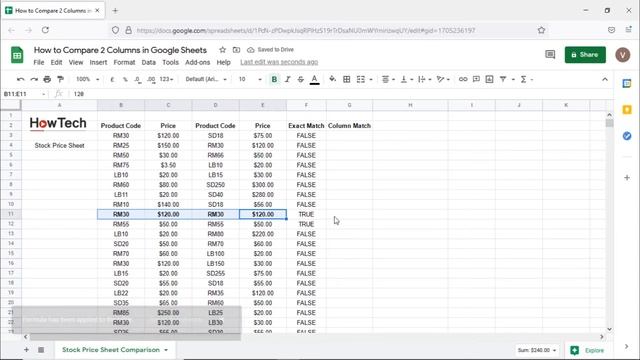This screenshot has height=360, width=640.
Task: Click Get add-ons plus icon in side panel
Action: pyautogui.click(x=627, y=178)
